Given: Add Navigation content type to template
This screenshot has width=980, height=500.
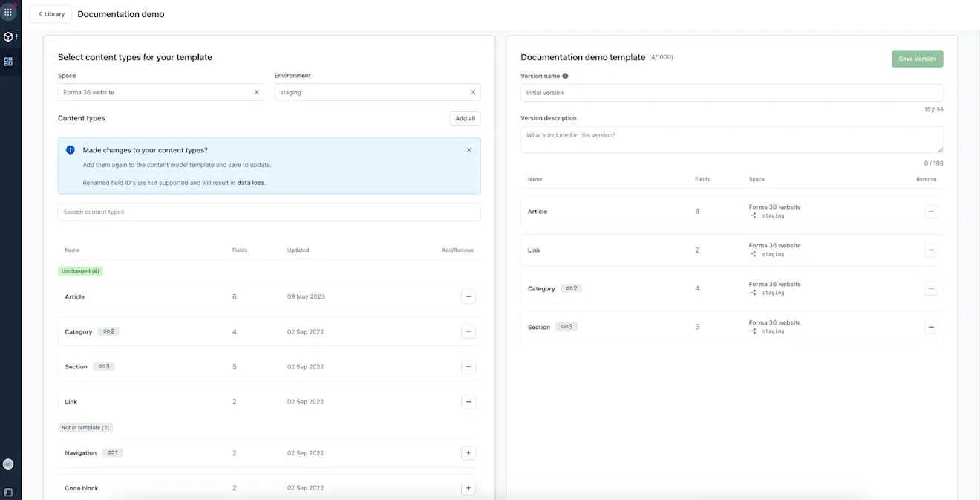Looking at the screenshot, I should pyautogui.click(x=468, y=453).
